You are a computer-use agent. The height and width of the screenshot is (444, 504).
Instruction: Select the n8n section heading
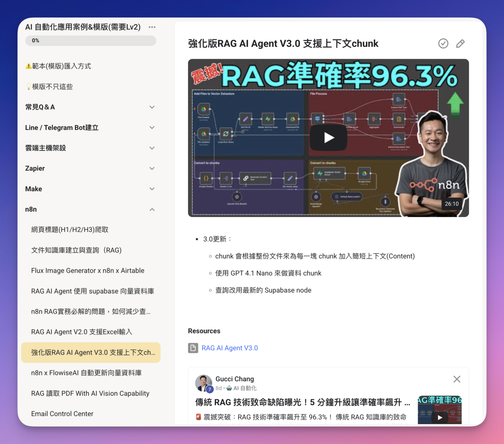coord(31,209)
